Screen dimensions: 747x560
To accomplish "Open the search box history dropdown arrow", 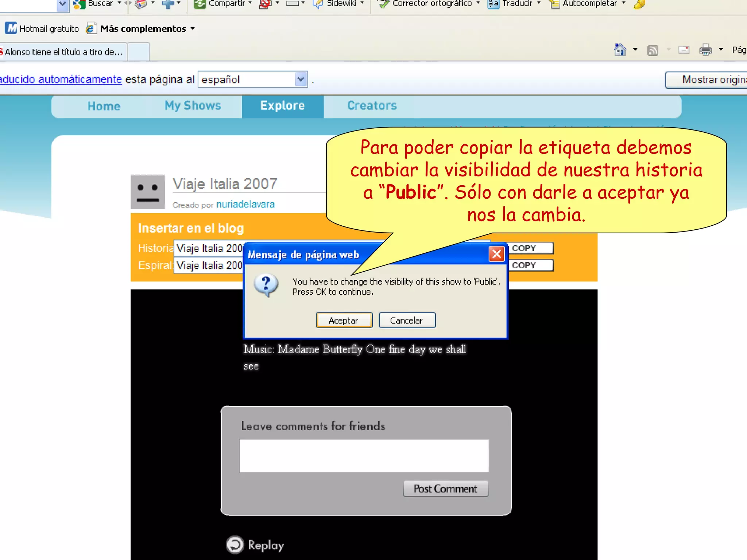I will point(63,4).
